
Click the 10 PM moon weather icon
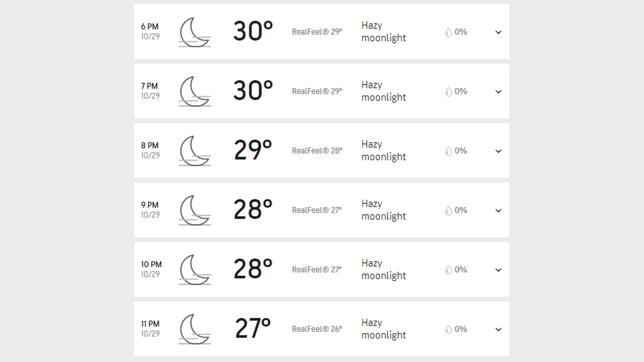tap(194, 270)
